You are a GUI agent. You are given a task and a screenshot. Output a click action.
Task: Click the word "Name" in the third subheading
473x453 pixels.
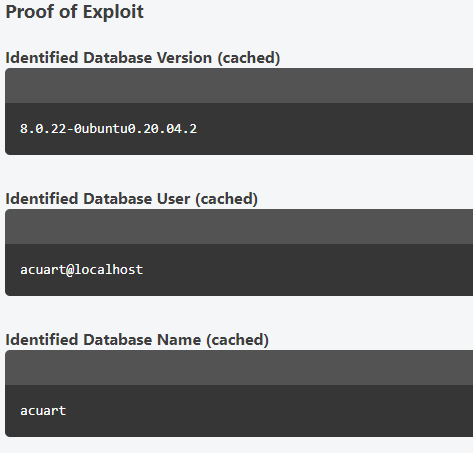(x=179, y=340)
